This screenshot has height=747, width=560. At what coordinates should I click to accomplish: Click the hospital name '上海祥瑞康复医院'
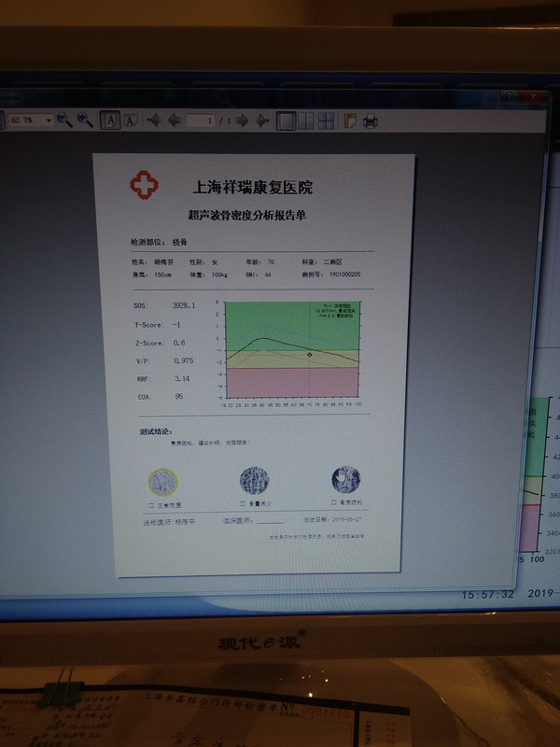click(x=252, y=187)
